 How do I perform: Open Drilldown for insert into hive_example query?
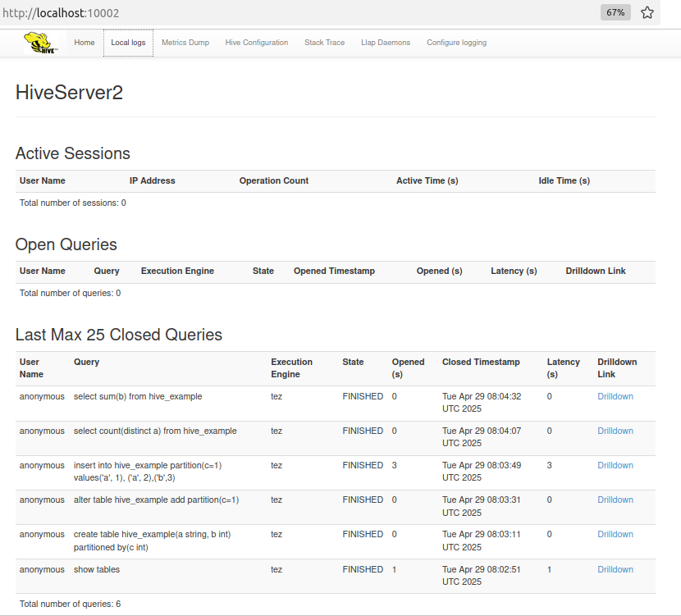point(615,465)
